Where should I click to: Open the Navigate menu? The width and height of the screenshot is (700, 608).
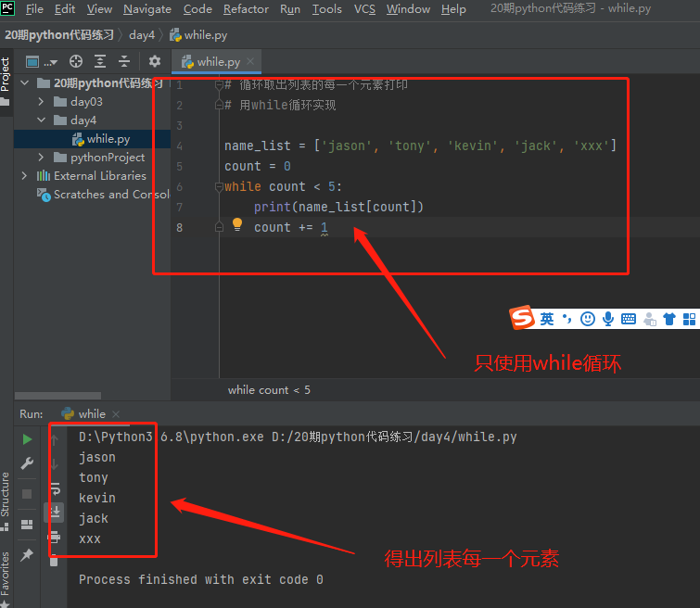tap(147, 9)
